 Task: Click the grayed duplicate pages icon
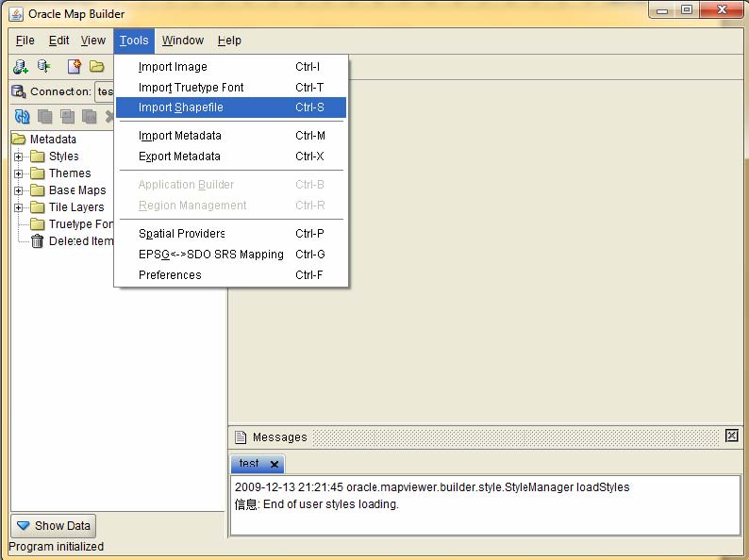(x=45, y=116)
